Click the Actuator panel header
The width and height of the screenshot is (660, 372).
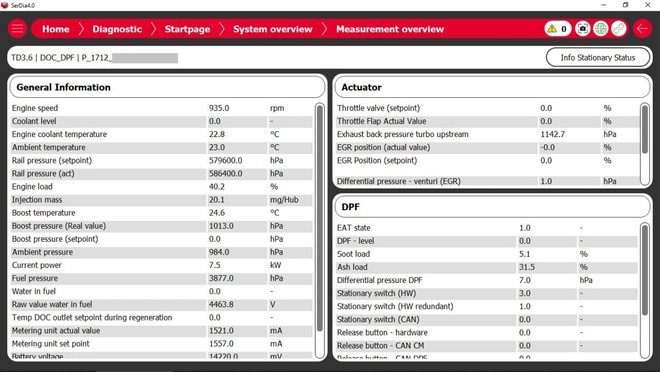pyautogui.click(x=492, y=87)
